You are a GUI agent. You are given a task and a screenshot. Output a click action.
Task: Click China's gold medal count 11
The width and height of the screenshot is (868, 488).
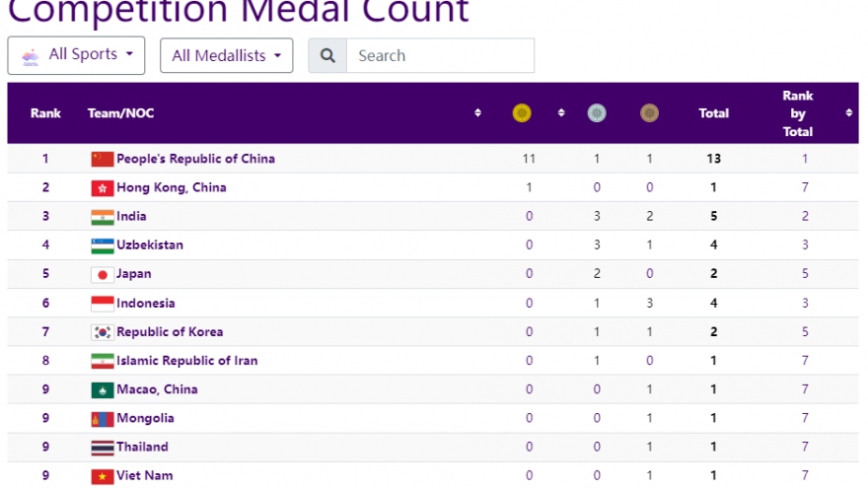click(529, 159)
